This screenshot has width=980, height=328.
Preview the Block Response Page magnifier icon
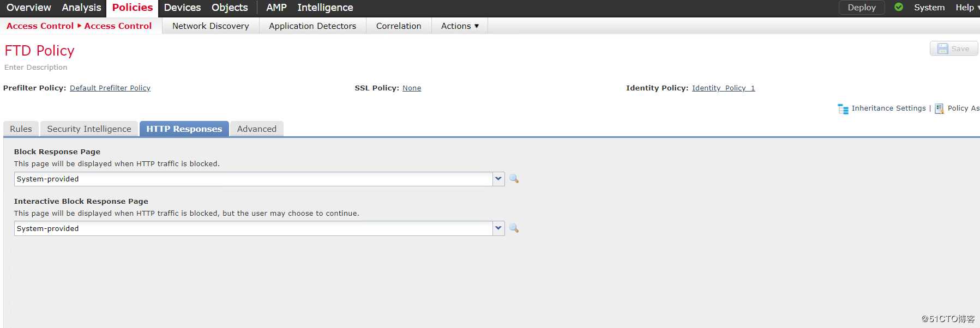pos(514,179)
